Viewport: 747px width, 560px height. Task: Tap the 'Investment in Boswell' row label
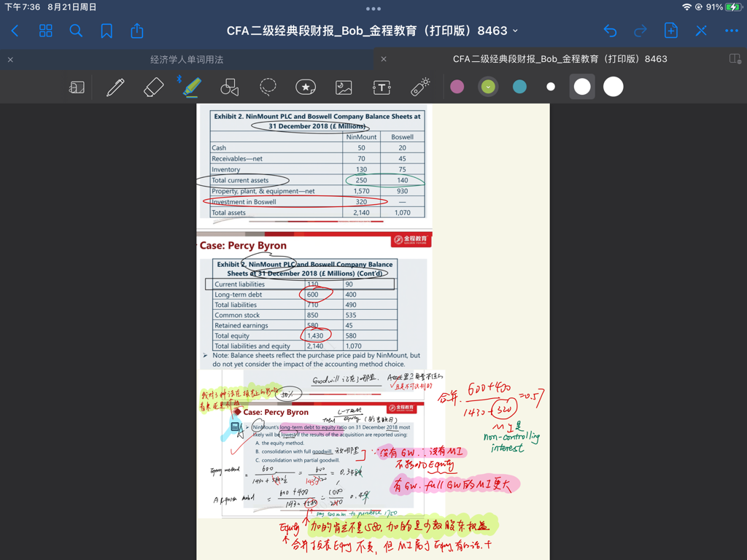tap(244, 202)
